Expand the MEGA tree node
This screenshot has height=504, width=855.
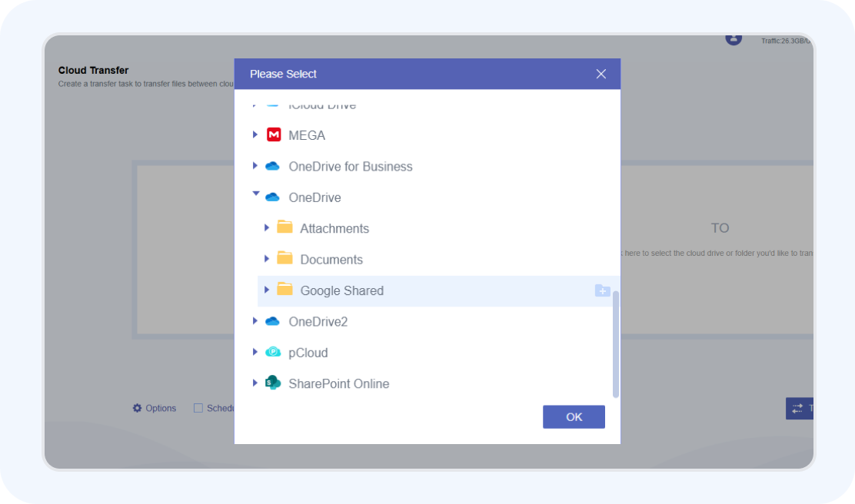pyautogui.click(x=255, y=134)
